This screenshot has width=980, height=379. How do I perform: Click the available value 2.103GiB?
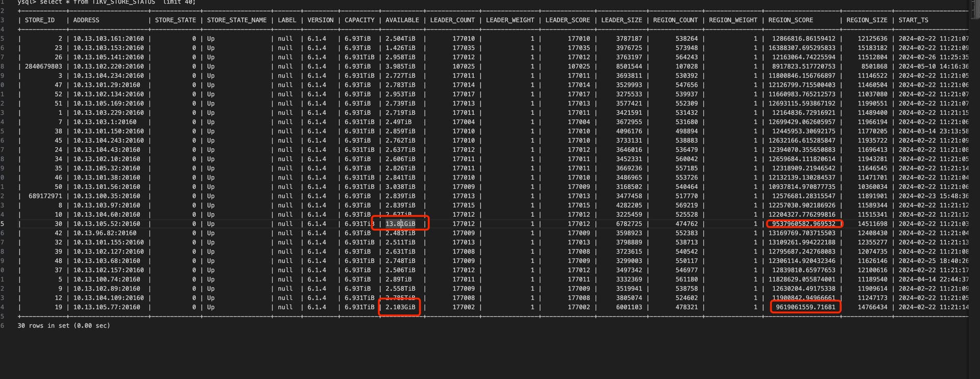pos(400,307)
